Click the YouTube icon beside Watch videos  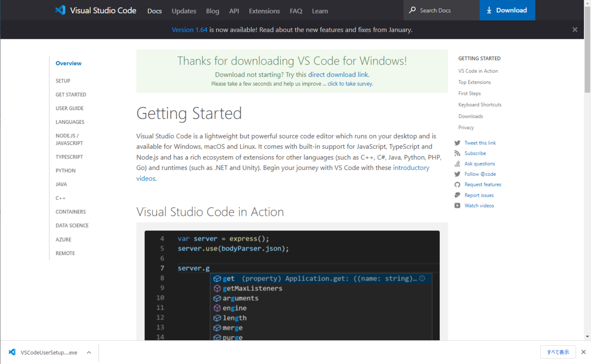457,205
